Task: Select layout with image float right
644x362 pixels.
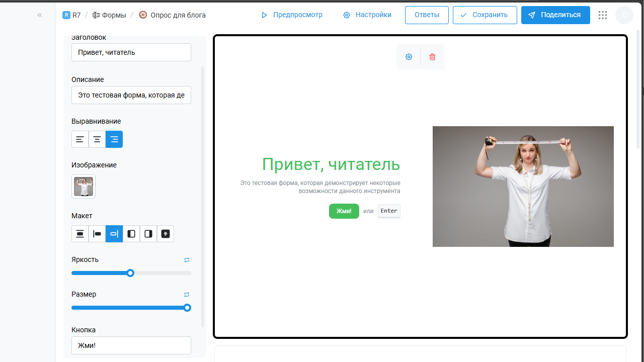Action: [x=114, y=234]
